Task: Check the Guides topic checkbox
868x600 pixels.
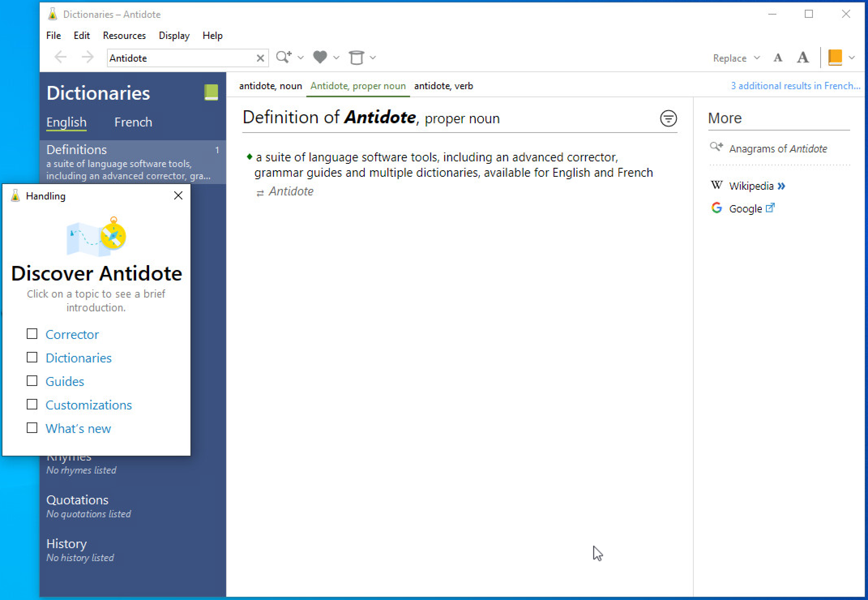Action: point(32,381)
